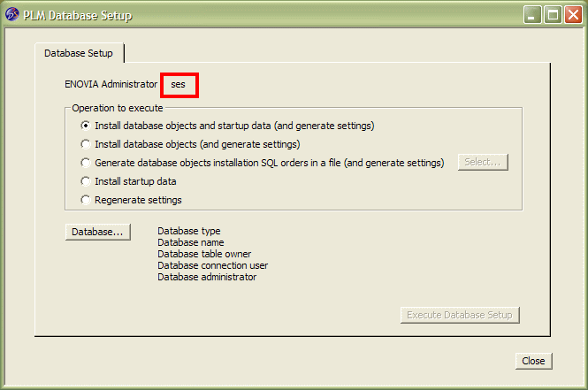
Task: Choose Install database objects option without startup data
Action: (x=86, y=144)
